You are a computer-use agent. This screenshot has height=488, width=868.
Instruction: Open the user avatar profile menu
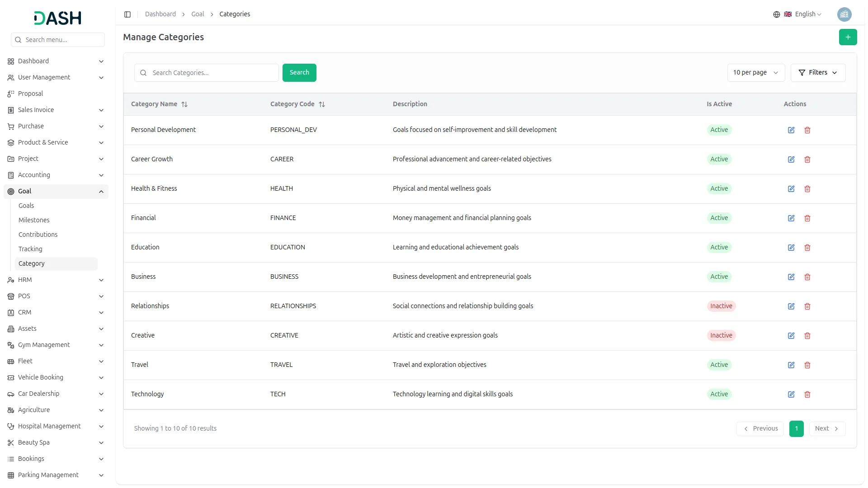(844, 14)
